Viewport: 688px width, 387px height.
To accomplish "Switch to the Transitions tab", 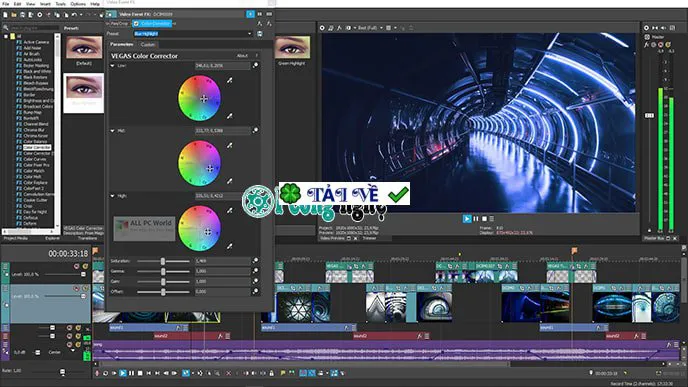I will (x=87, y=238).
